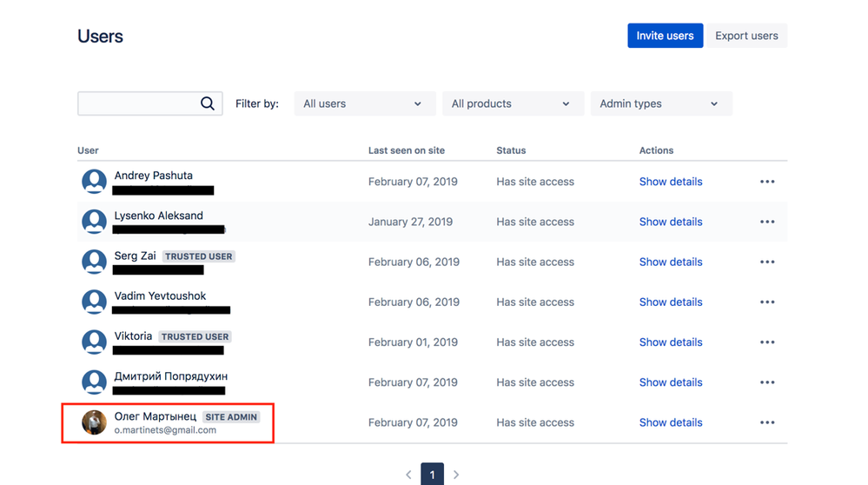The width and height of the screenshot is (868, 485).
Task: Click the Export users button
Action: click(746, 36)
